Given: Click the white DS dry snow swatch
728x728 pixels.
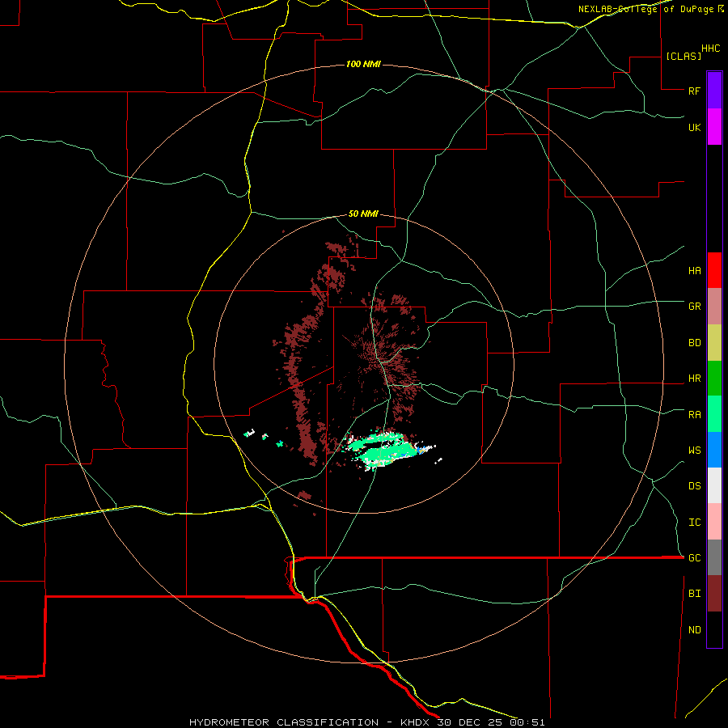Looking at the screenshot, I should [714, 485].
